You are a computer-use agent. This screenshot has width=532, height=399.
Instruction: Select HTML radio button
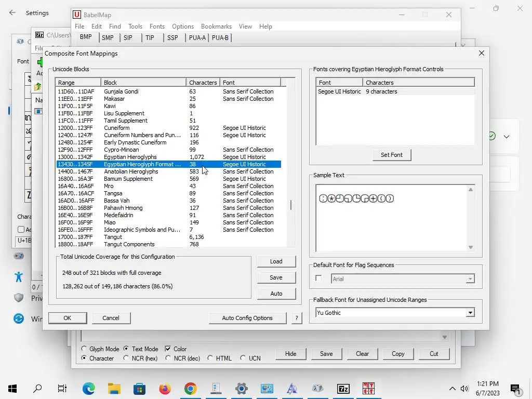(210, 358)
